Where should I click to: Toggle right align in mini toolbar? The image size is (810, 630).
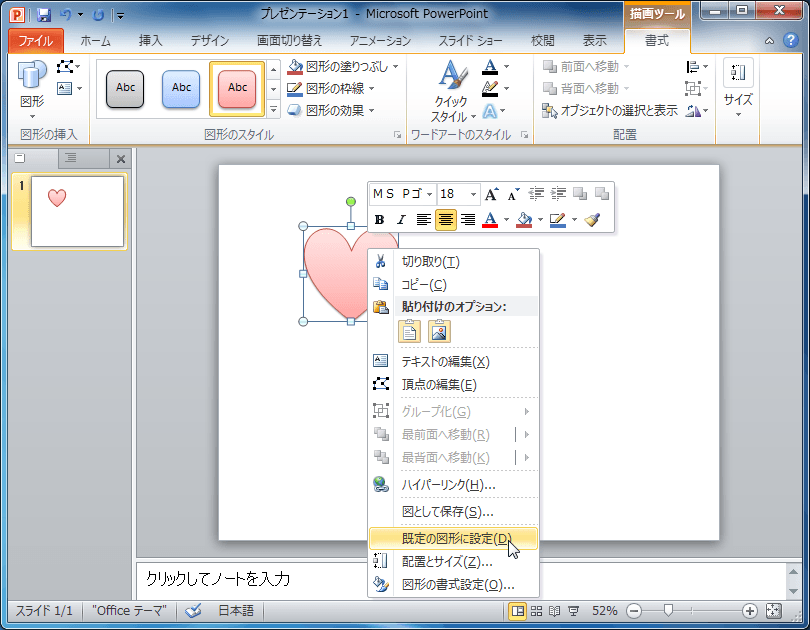(x=468, y=219)
